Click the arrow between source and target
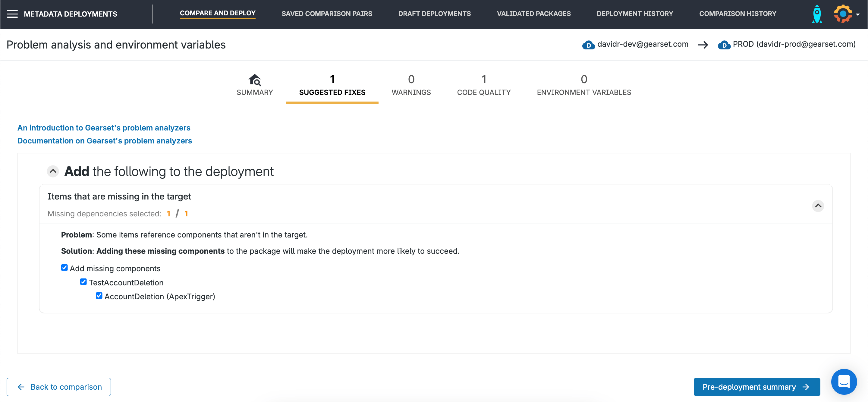This screenshot has width=868, height=402. pos(703,45)
